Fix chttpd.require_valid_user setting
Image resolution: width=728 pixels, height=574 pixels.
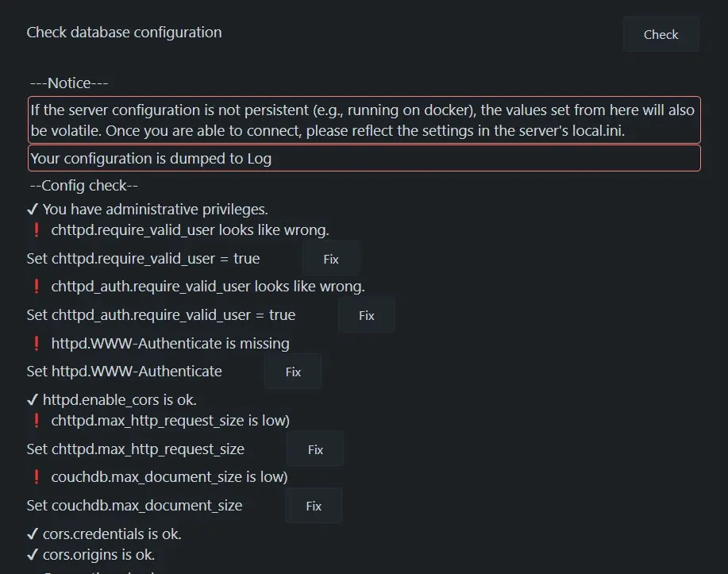[331, 259]
